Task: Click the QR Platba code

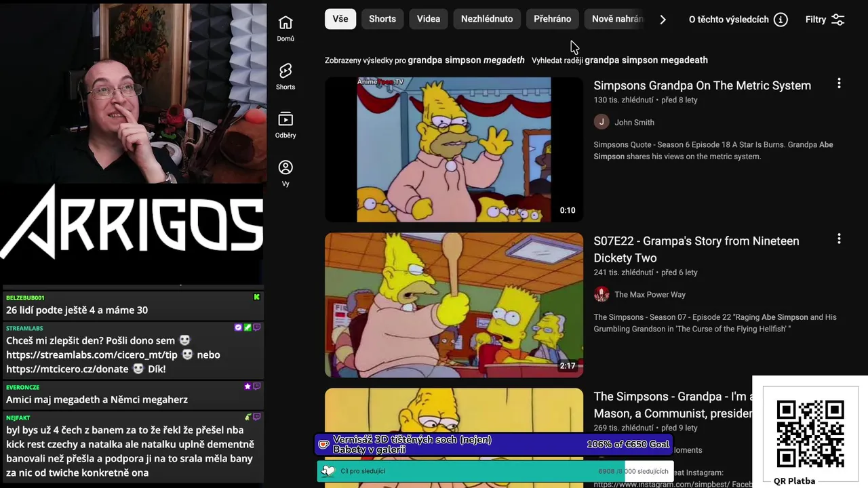Action: pyautogui.click(x=810, y=434)
